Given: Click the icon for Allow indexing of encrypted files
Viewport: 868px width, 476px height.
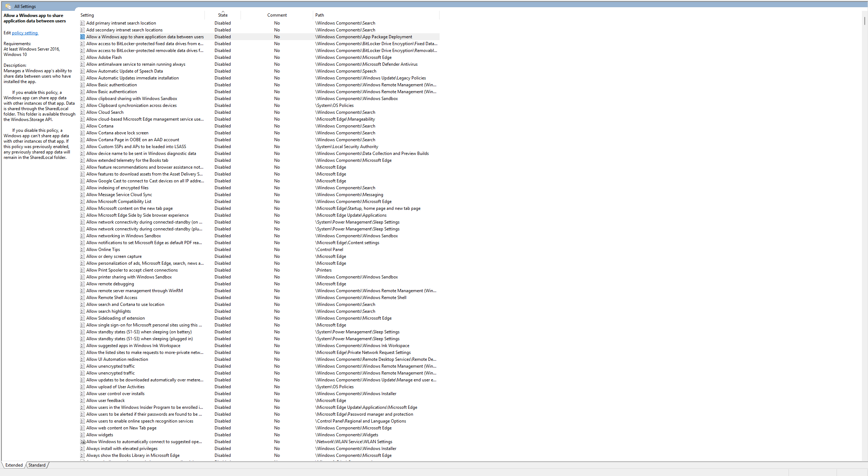Looking at the screenshot, I should 83,188.
